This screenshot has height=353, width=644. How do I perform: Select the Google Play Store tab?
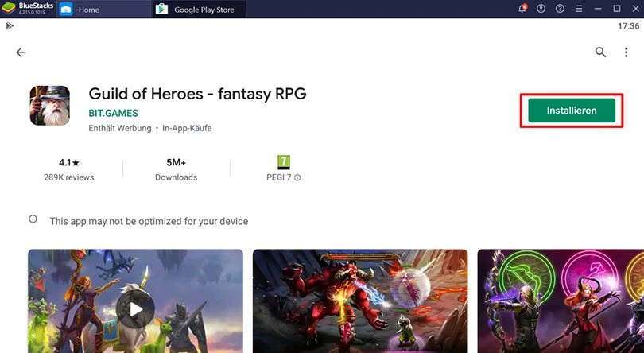click(200, 9)
